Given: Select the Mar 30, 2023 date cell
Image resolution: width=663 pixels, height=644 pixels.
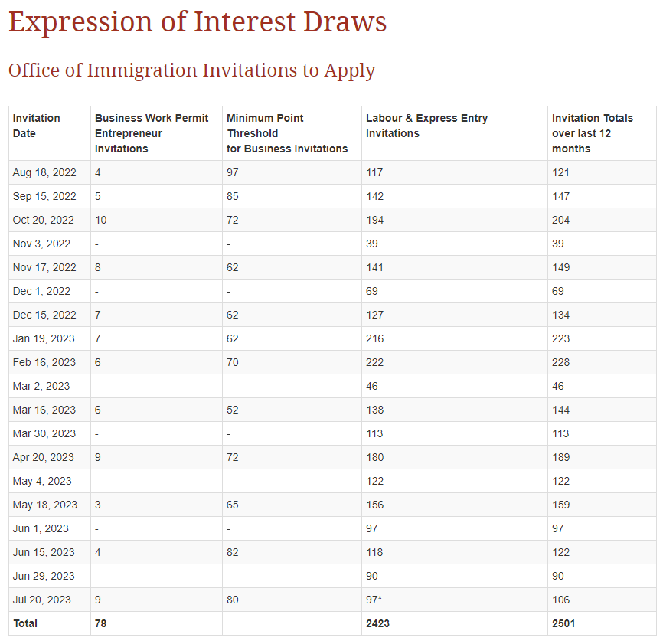Looking at the screenshot, I should coord(44,433).
